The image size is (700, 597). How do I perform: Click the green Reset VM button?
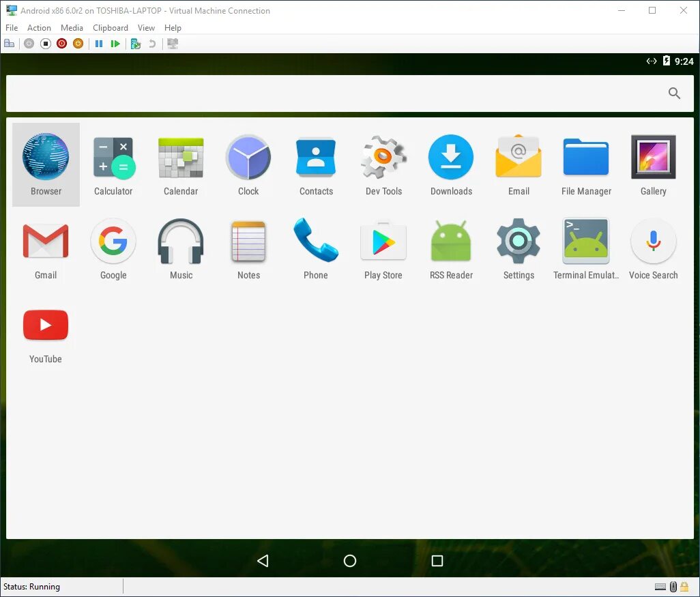coord(115,43)
